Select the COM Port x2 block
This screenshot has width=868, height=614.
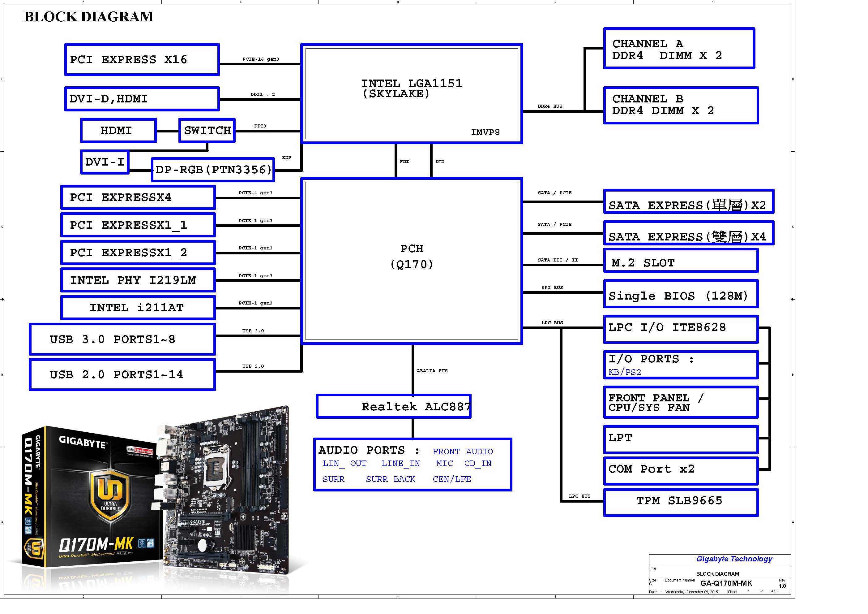click(x=681, y=471)
